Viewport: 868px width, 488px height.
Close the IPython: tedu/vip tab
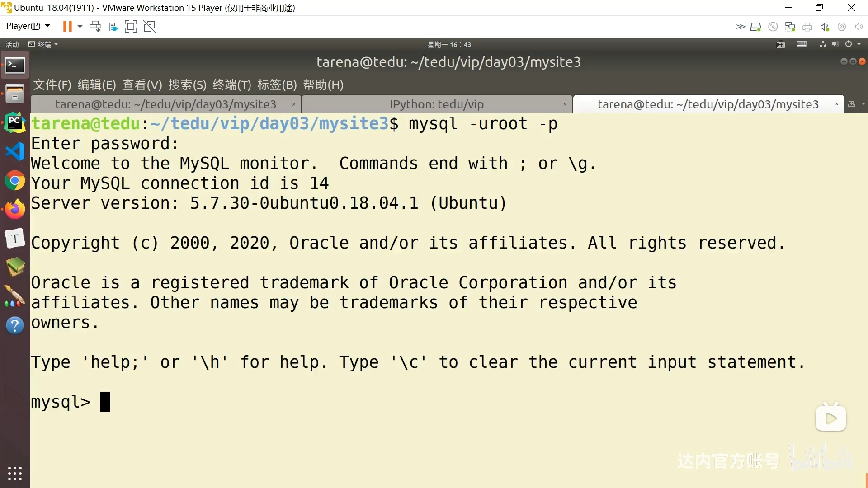(x=565, y=104)
